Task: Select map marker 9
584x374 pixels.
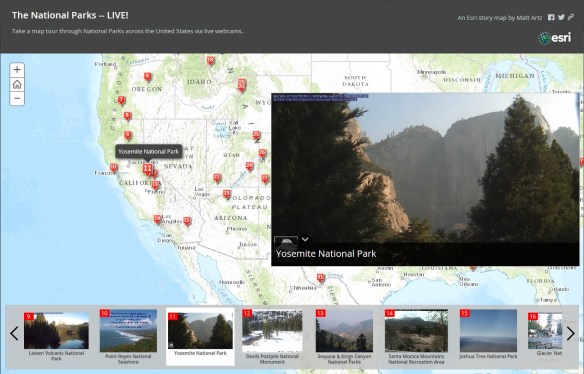Action: coord(128,135)
